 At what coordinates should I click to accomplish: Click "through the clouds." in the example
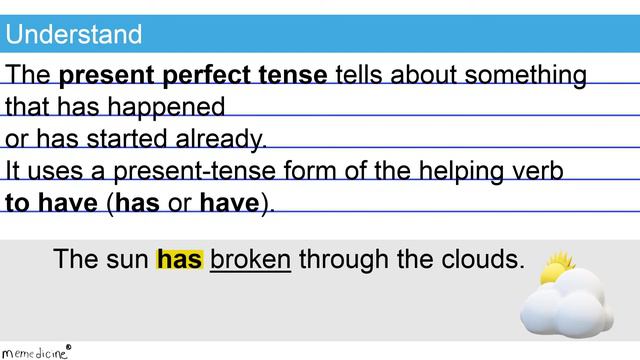tap(412, 260)
